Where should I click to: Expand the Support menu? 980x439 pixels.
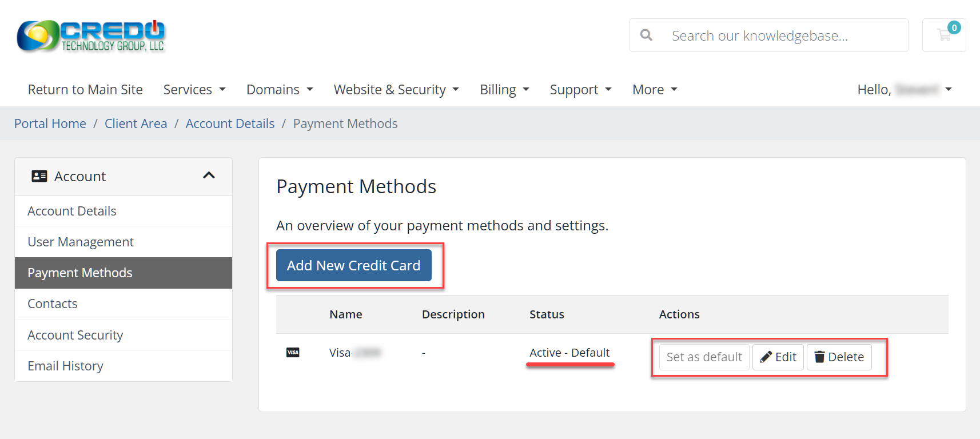(x=580, y=90)
